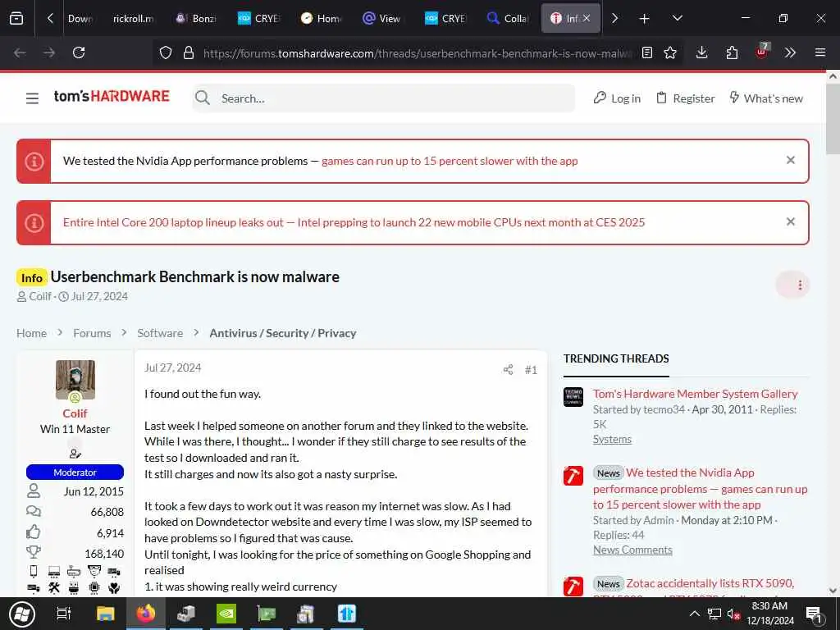Viewport: 840px width, 630px height.
Task: Open the uBlock extension icon
Action: click(762, 52)
